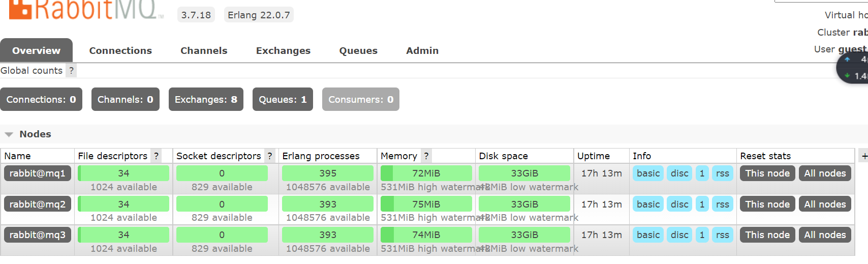
Task: Click the Channels: 0 count button
Action: 125,99
